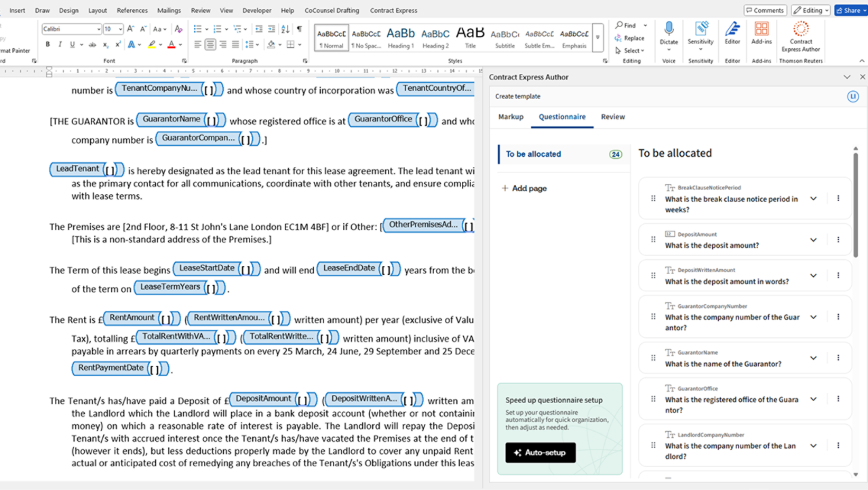
Task: Click the drag handle beside DepositAmount question
Action: 653,240
